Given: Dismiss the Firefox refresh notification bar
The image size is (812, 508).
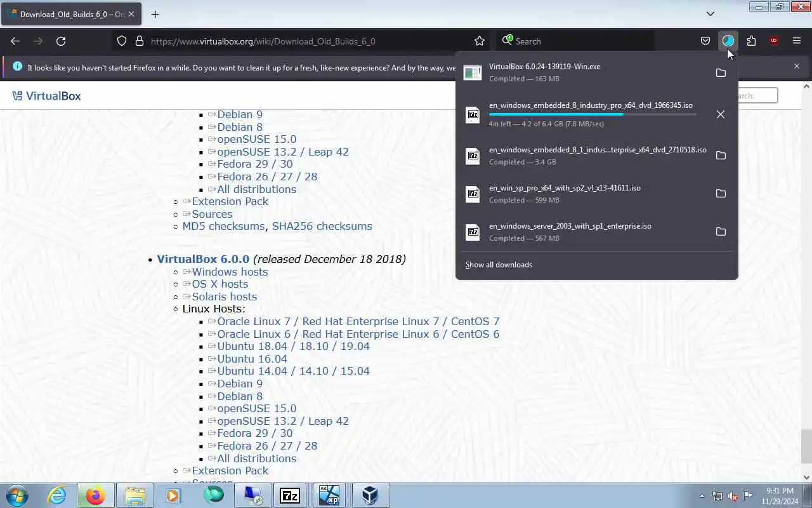Looking at the screenshot, I should click(x=797, y=66).
